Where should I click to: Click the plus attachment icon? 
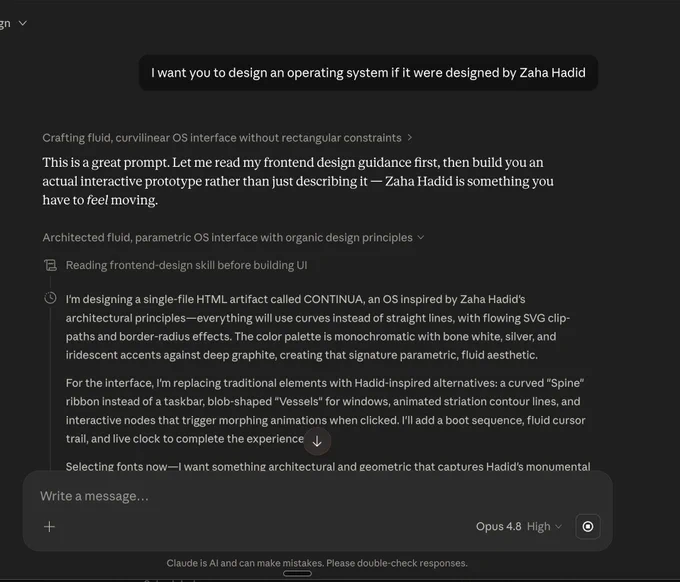(49, 526)
